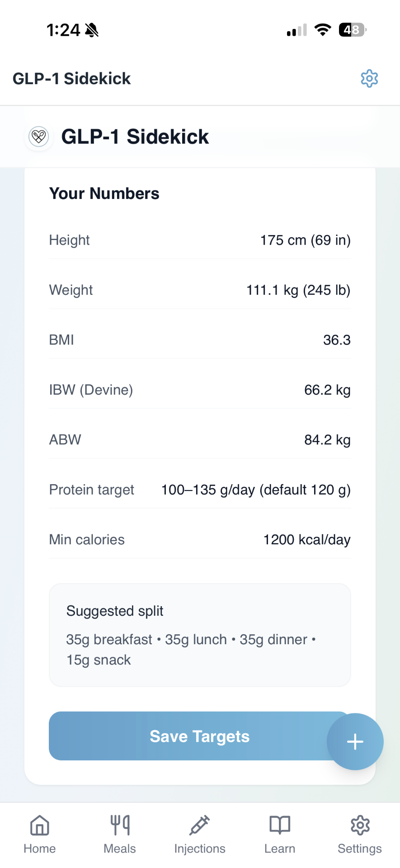This screenshot has width=400, height=868.
Task: Select the IBW (Devine) row
Action: (200, 390)
